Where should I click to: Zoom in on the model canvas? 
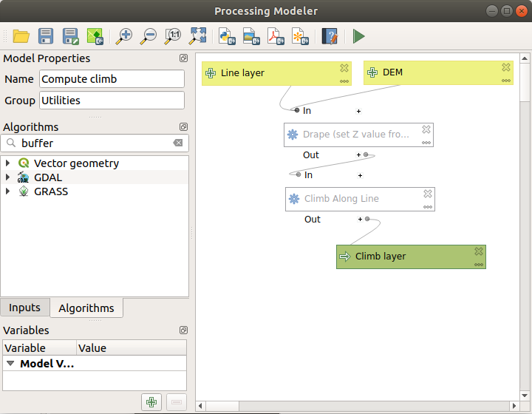point(123,35)
